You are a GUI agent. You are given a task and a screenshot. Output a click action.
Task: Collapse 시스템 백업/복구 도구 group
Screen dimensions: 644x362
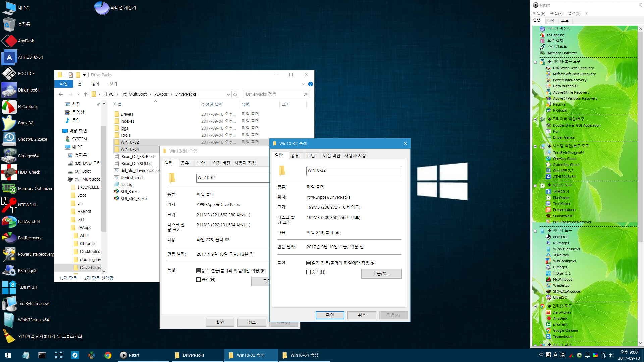pyautogui.click(x=535, y=146)
